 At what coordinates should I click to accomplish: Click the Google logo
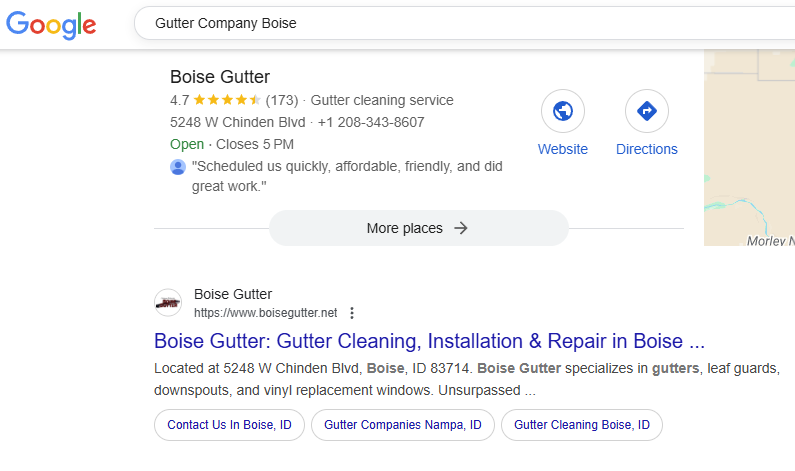coord(51,24)
